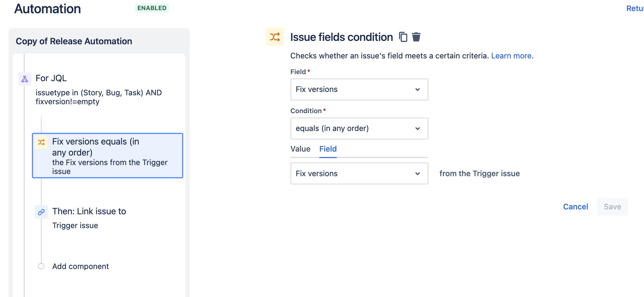This screenshot has height=297, width=644.
Task: Open the Field dropdown showing Fix versions
Action: point(359,89)
